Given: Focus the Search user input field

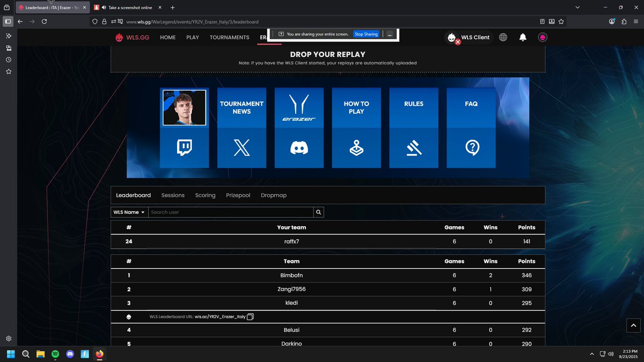Looking at the screenshot, I should [231, 212].
